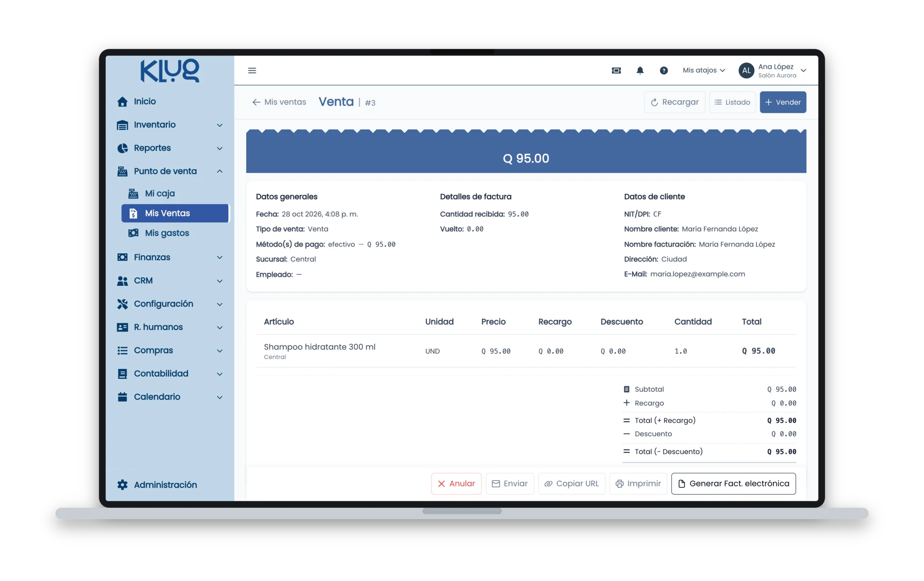Click the Inicio home icon

point(123,101)
